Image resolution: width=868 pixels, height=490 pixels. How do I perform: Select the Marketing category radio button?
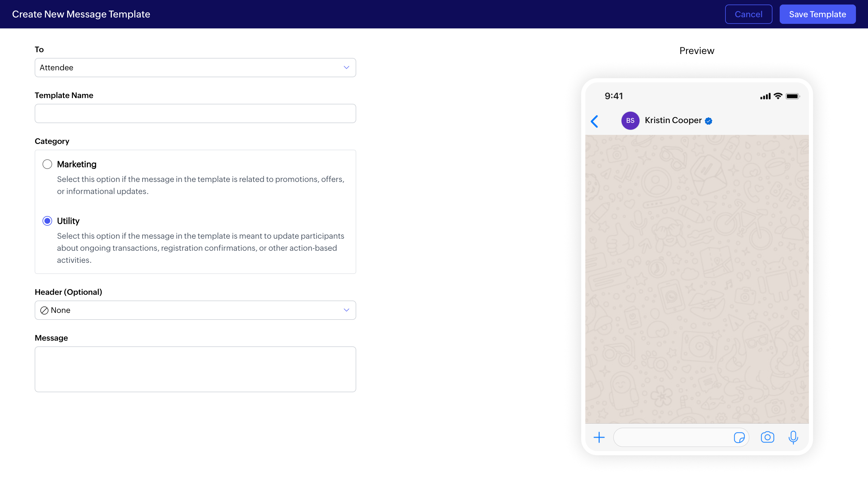pos(47,164)
